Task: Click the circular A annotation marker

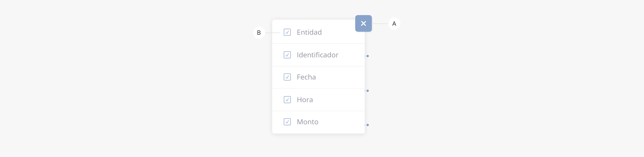Action: [x=394, y=24]
